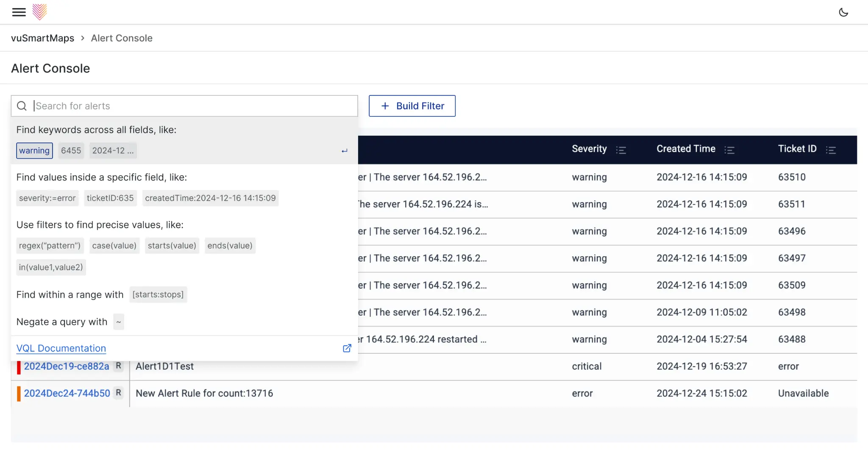Click the Alert Console breadcrumb
Screen dimensions: 868x456
(122, 38)
